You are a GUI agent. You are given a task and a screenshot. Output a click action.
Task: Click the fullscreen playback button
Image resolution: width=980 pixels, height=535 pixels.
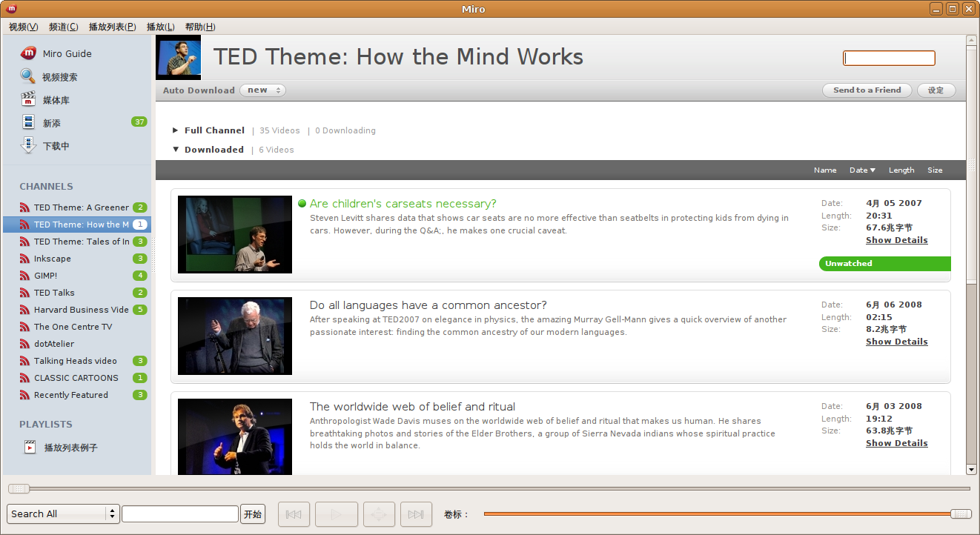pos(379,514)
